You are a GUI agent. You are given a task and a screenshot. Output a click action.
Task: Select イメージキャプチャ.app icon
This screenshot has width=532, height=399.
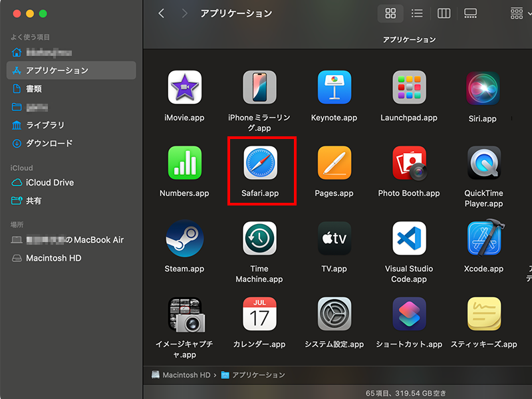point(186,315)
